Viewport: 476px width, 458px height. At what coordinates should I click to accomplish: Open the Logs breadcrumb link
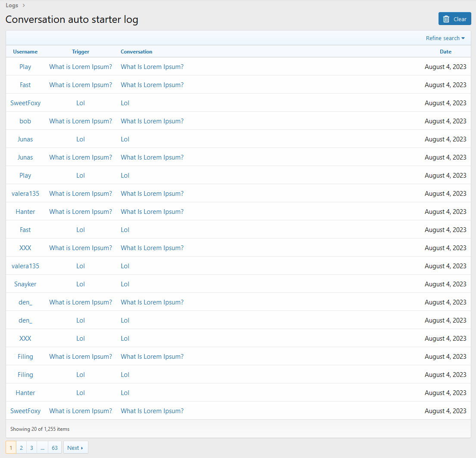point(12,6)
